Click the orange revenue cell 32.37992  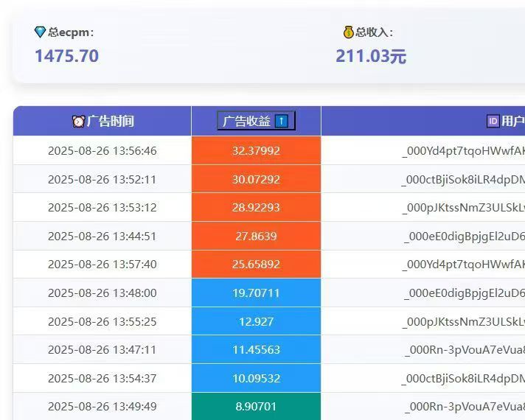(256, 150)
